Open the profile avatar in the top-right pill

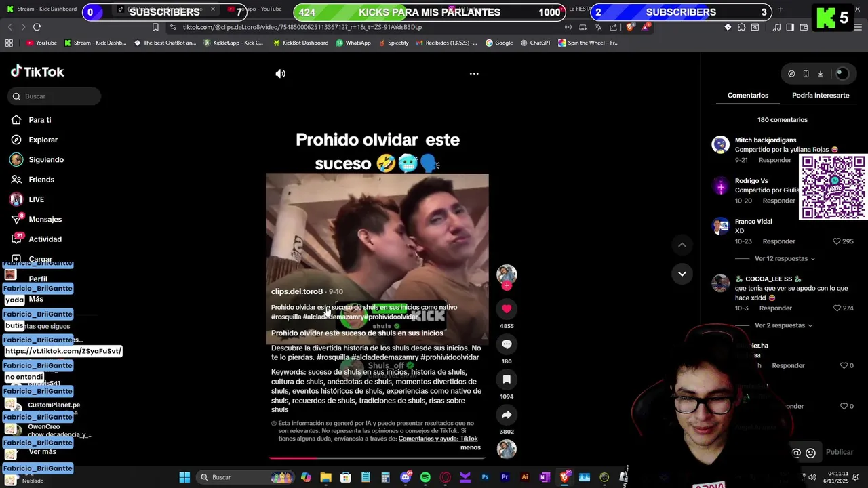(842, 74)
